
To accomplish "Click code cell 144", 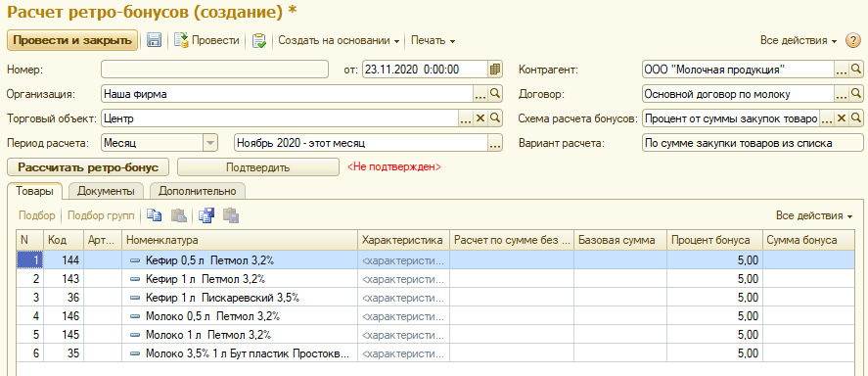I will click(x=64, y=259).
